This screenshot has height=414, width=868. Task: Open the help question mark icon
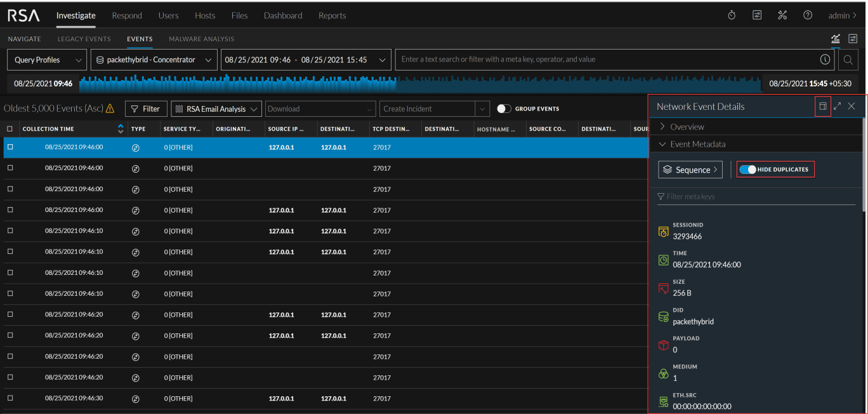808,15
